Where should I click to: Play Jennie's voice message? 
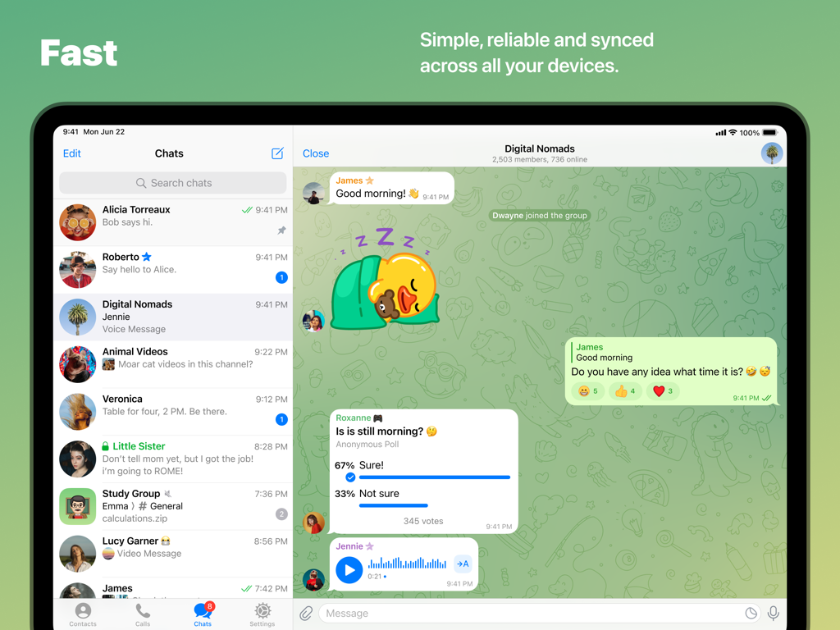click(x=349, y=570)
